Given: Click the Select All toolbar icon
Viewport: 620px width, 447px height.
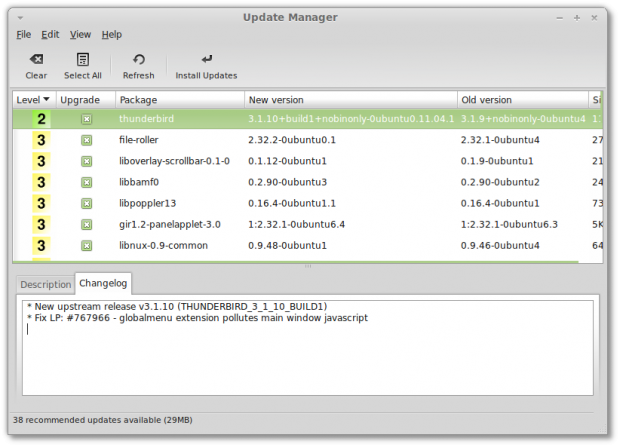Looking at the screenshot, I should [x=83, y=60].
